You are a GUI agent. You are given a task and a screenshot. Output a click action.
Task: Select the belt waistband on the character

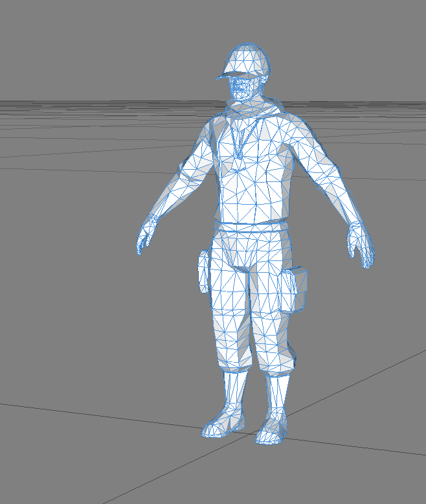tap(251, 227)
